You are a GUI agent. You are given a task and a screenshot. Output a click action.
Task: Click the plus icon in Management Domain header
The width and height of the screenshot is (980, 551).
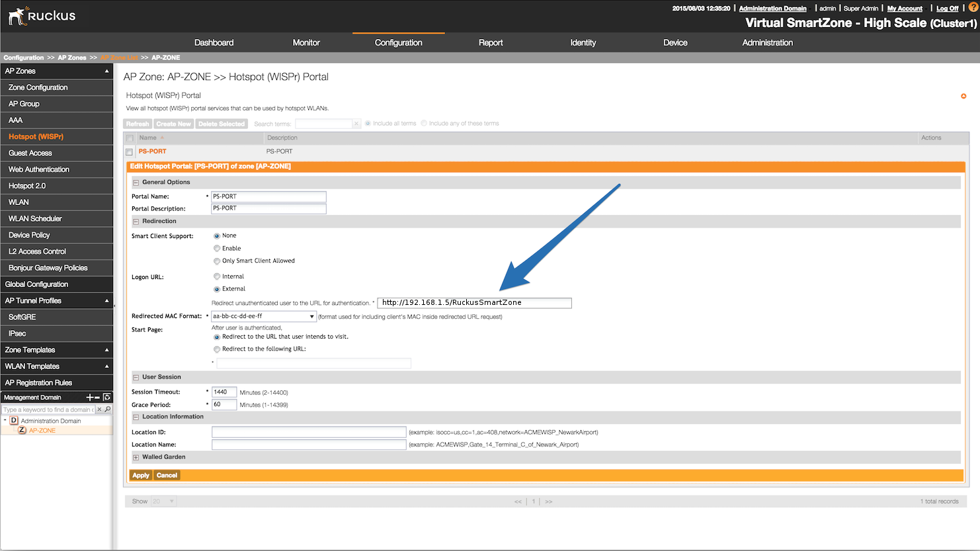90,398
